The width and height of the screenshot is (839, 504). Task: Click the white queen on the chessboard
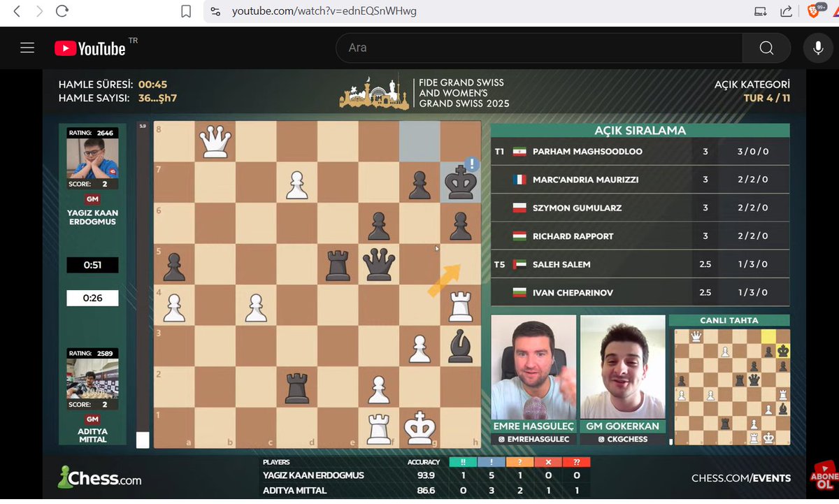pos(215,141)
